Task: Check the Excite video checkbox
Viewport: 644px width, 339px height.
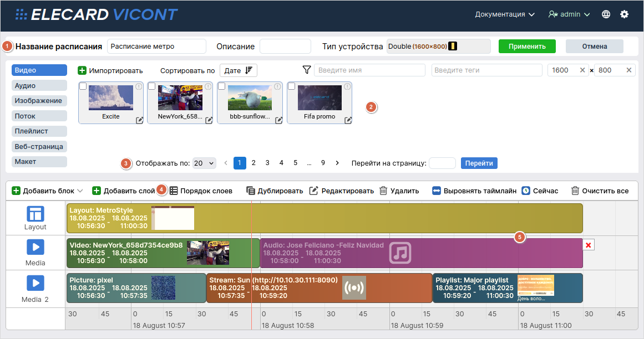Action: (x=83, y=86)
